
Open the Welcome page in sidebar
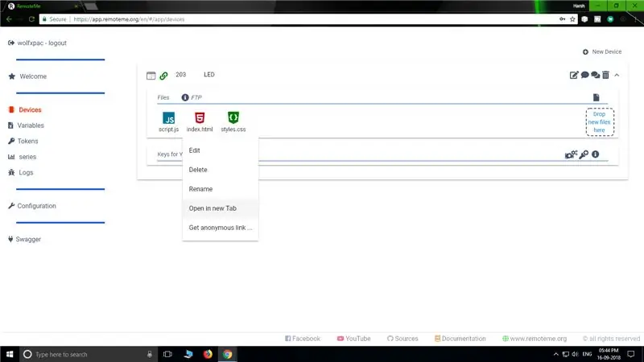pos(27,76)
